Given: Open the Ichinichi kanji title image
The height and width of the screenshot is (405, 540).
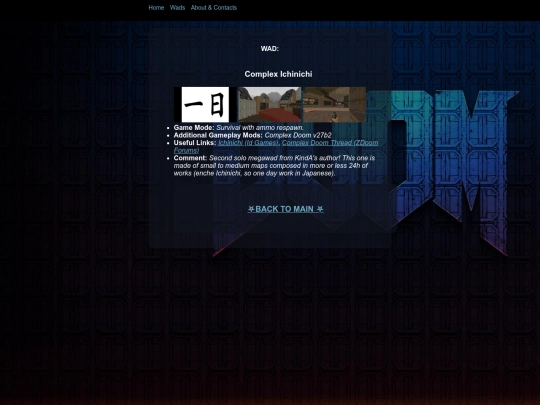Looking at the screenshot, I should 205,105.
